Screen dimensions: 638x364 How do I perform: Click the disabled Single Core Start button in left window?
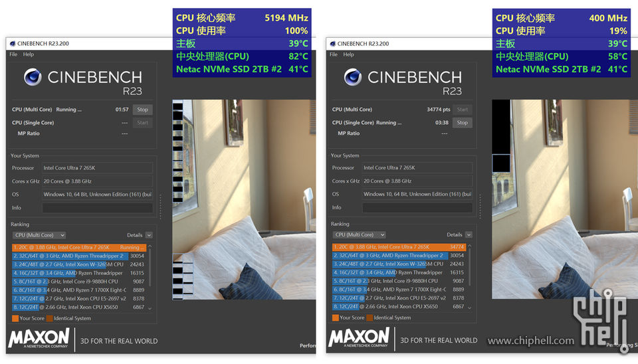tap(142, 122)
